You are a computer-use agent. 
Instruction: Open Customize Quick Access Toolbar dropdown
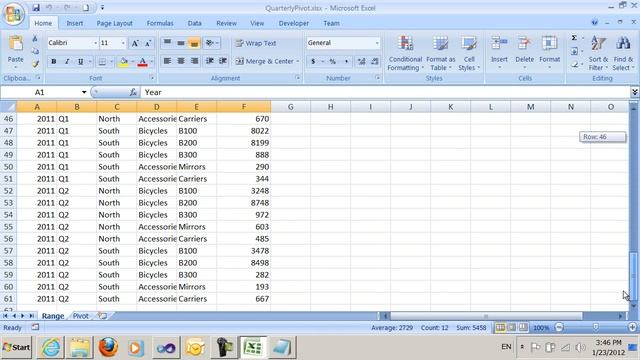[102, 8]
